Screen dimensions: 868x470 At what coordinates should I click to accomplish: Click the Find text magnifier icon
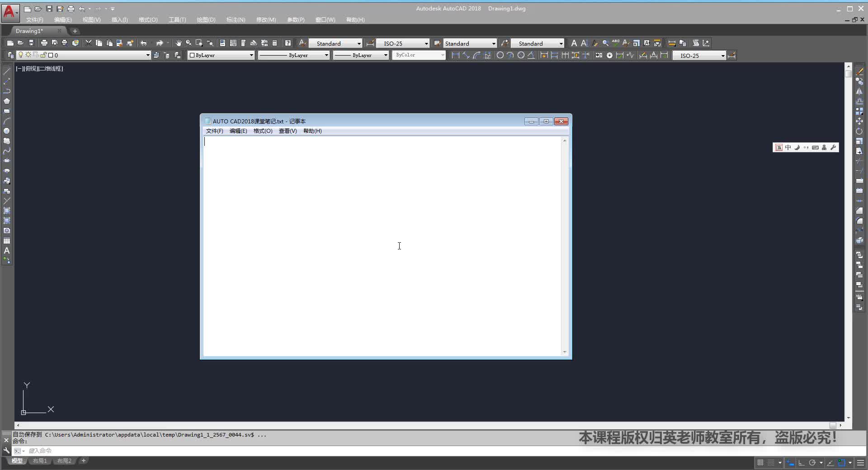pos(605,43)
